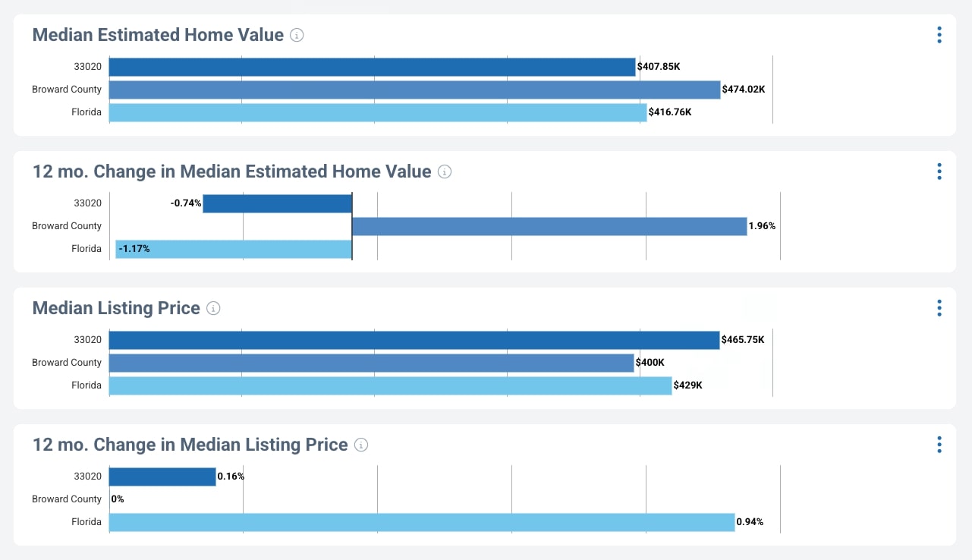972x560 pixels.
Task: Open three-dot menu for 12 mo. Change in Listing Price
Action: click(939, 445)
